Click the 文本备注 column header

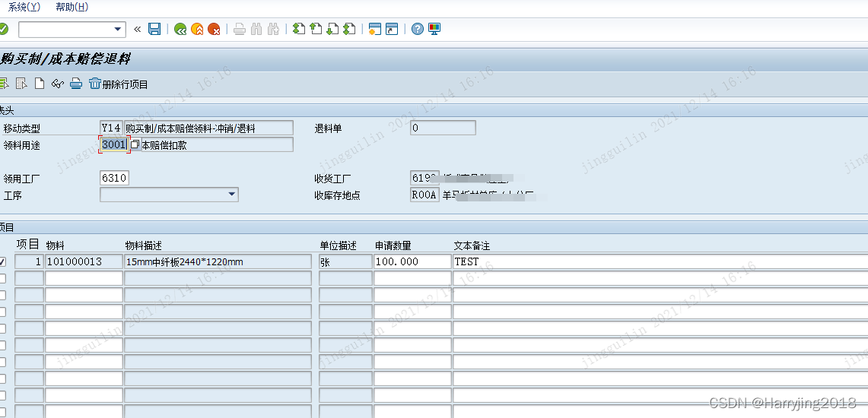[x=472, y=245]
